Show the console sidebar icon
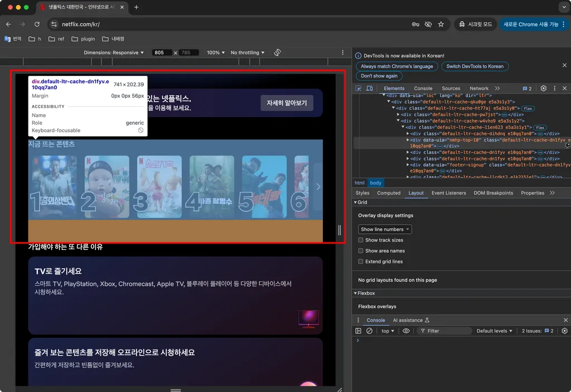 (359, 331)
